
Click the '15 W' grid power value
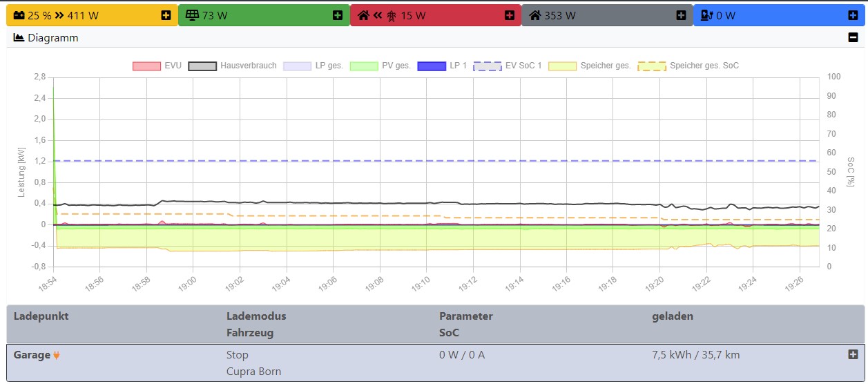(413, 15)
